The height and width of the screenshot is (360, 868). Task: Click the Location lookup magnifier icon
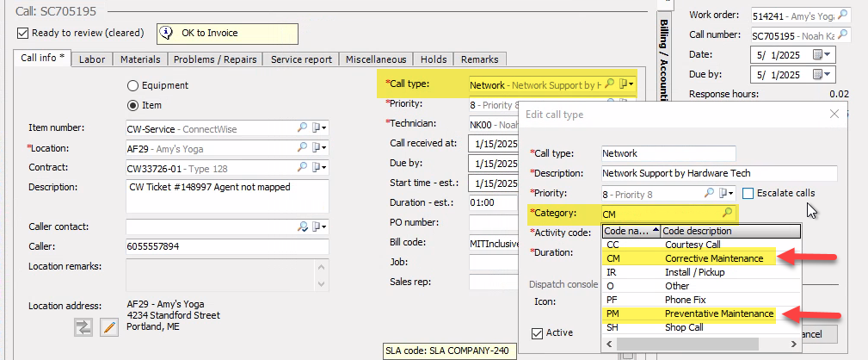[x=302, y=147]
